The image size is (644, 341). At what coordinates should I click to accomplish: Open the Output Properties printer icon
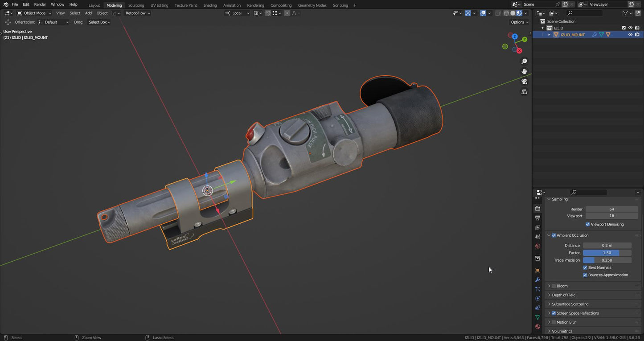[x=537, y=218]
